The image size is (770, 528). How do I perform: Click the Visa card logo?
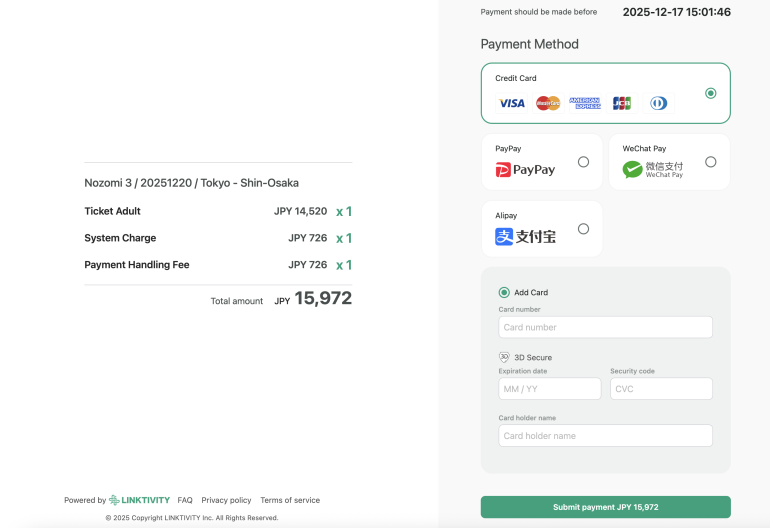click(x=512, y=103)
